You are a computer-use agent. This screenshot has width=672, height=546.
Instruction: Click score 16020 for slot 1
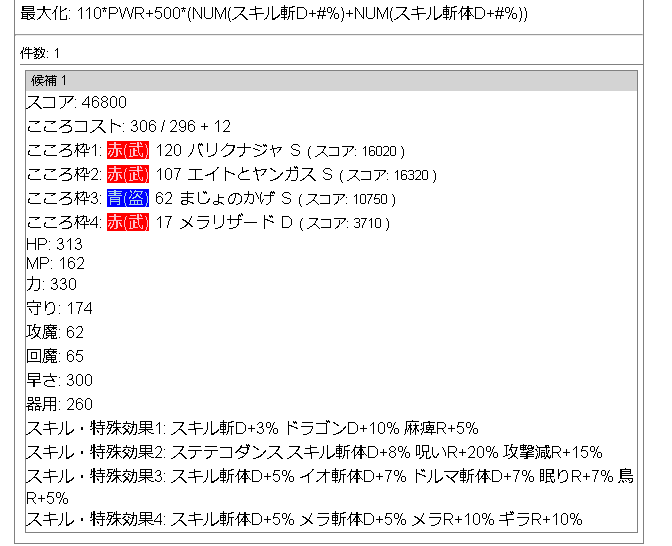(x=356, y=151)
